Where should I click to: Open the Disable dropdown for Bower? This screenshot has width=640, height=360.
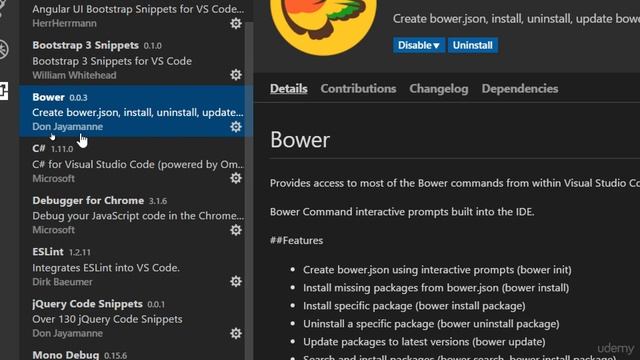[418, 45]
